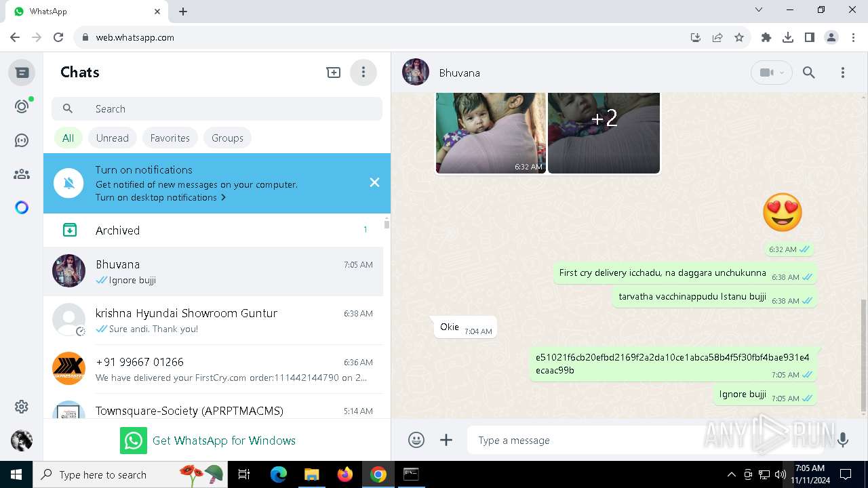Click the Type a message field
Viewport: 868px width, 488px height.
click(646, 440)
